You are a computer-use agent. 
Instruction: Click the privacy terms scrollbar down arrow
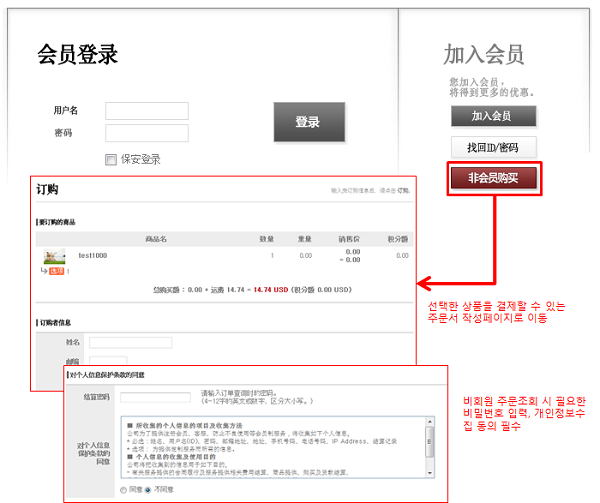[x=430, y=473]
